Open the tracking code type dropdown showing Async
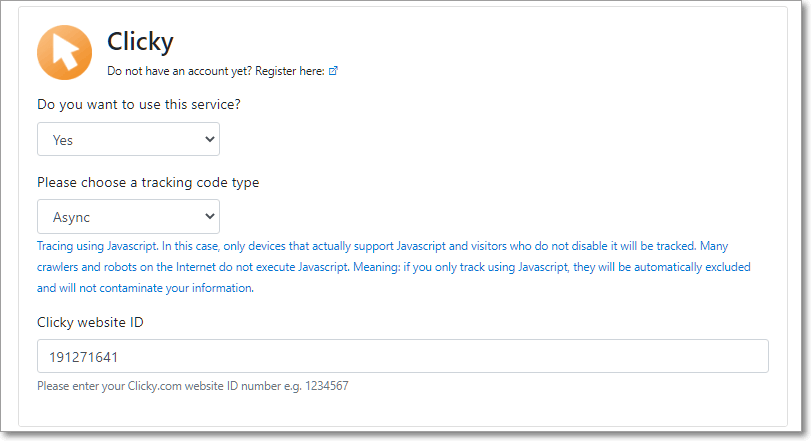Viewport: 811px width, 441px height. click(128, 216)
